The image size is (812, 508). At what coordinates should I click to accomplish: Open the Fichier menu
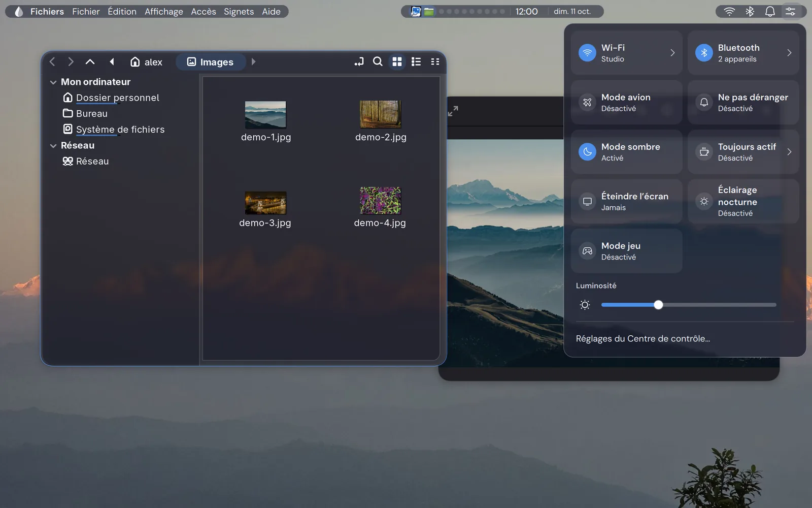(86, 11)
